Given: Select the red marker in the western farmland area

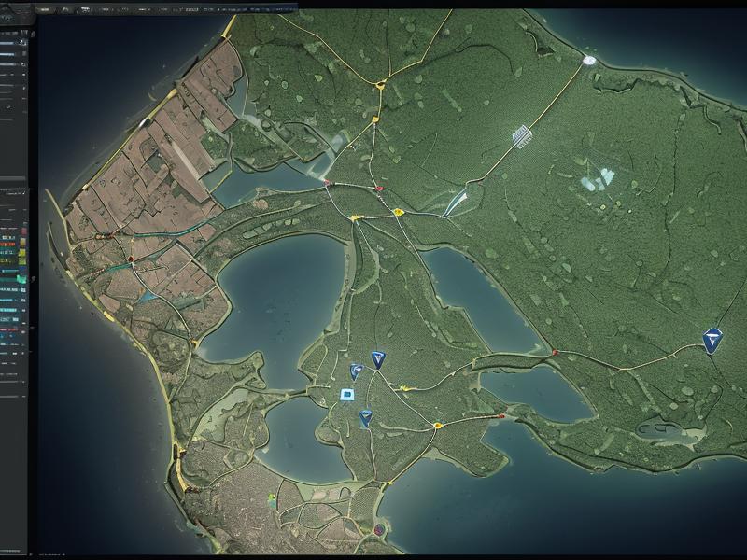Looking at the screenshot, I should click(x=133, y=259).
